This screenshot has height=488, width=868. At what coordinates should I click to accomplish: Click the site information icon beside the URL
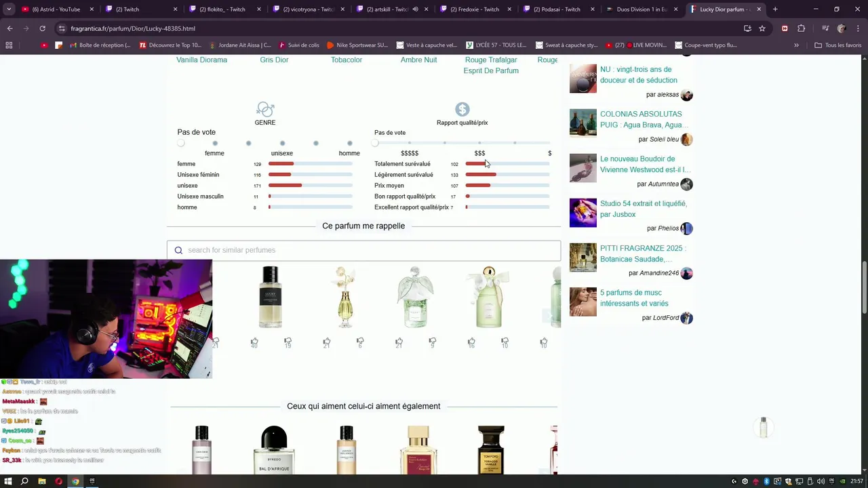pyautogui.click(x=62, y=28)
